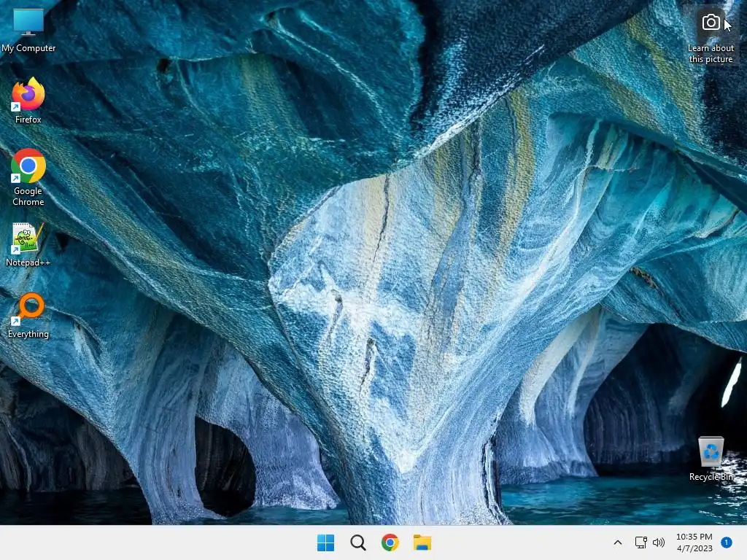Open the network status tray icon
Screen dimensions: 747x560
[640, 542]
